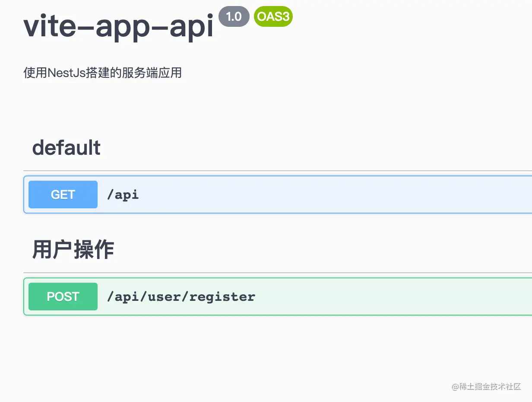Screen dimensions: 532x402
Task: Click the vite-app-api page title
Action: tap(119, 26)
